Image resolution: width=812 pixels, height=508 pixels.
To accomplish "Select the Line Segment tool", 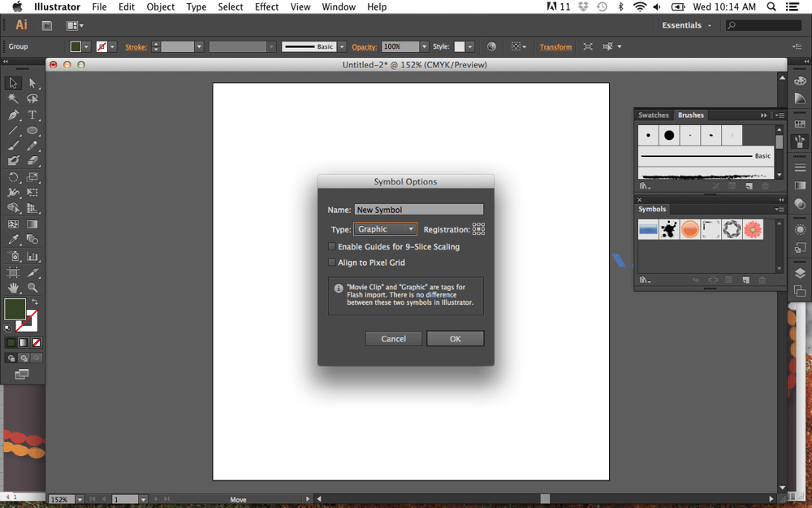I will click(13, 130).
